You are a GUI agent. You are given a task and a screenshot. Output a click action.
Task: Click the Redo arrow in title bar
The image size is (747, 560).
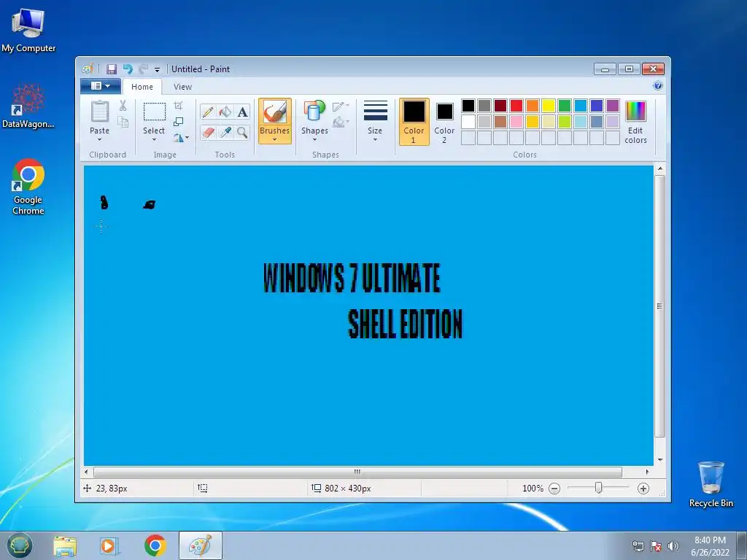point(144,69)
